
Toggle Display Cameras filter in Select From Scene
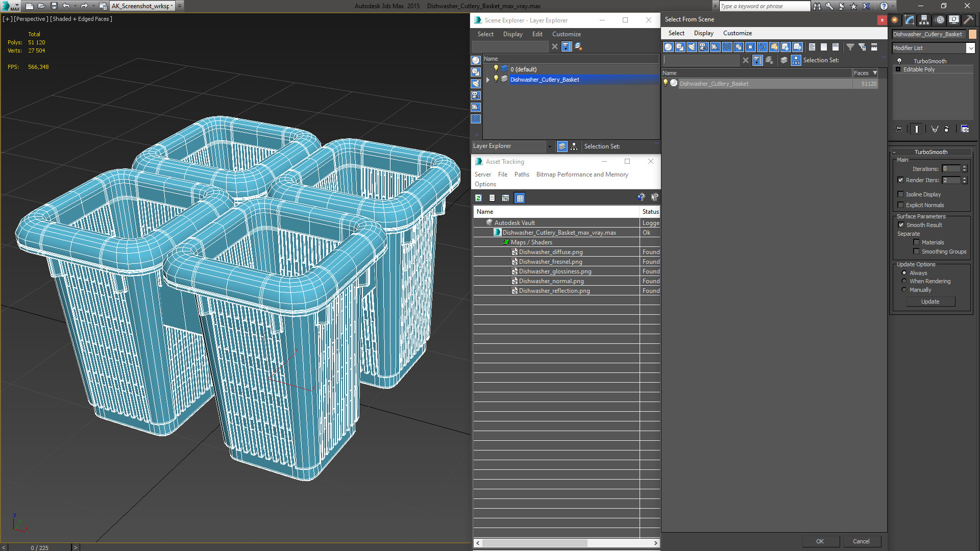point(703,47)
